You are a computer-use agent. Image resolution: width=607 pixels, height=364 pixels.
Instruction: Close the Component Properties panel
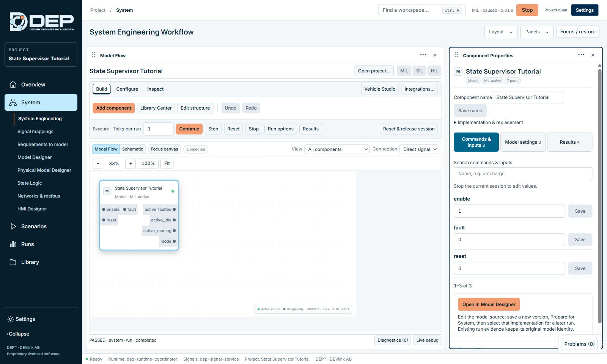pos(593,55)
